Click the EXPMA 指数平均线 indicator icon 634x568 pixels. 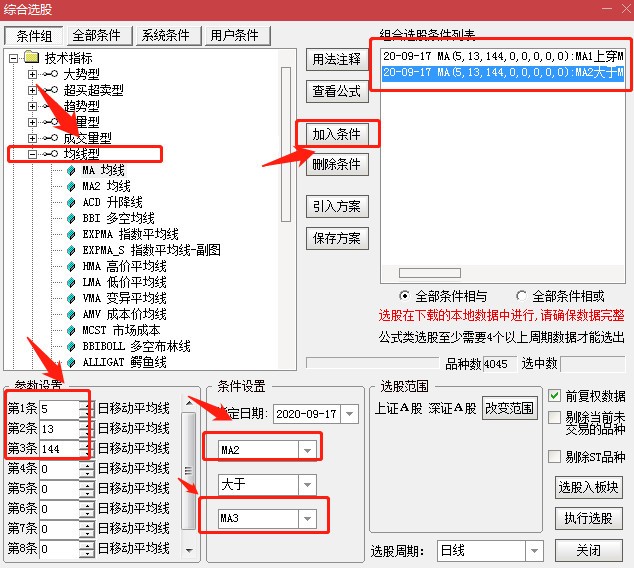tap(71, 234)
